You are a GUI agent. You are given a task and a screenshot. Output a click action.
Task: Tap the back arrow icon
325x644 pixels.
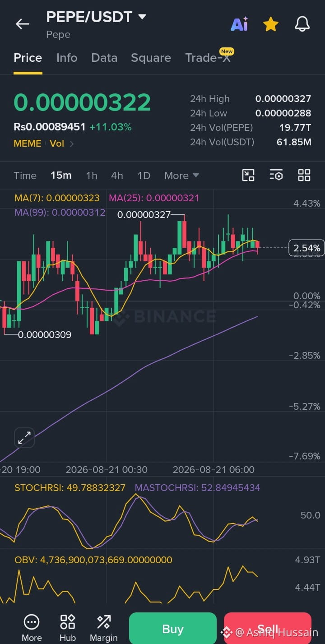(x=22, y=24)
